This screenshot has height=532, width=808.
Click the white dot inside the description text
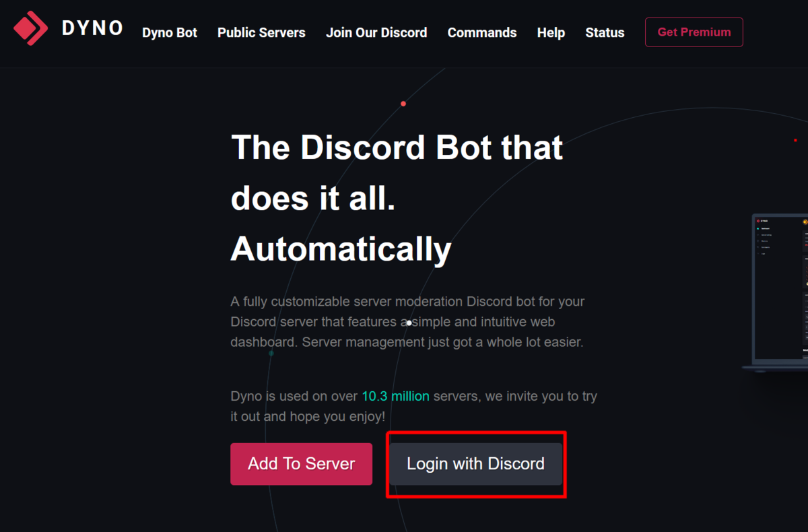click(x=409, y=323)
